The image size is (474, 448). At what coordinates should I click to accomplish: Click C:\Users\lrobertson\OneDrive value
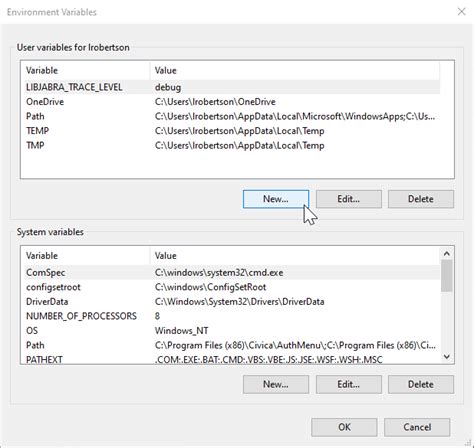click(x=215, y=102)
